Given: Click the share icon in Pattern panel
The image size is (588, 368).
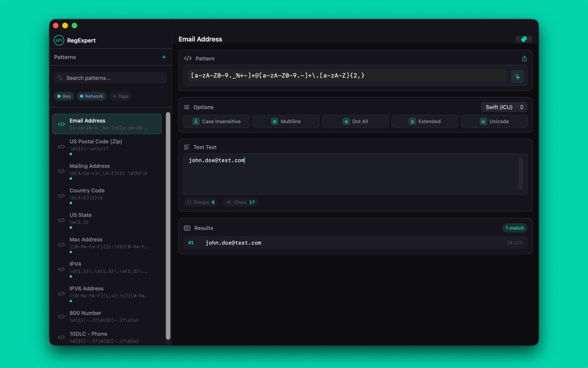Looking at the screenshot, I should (x=524, y=59).
